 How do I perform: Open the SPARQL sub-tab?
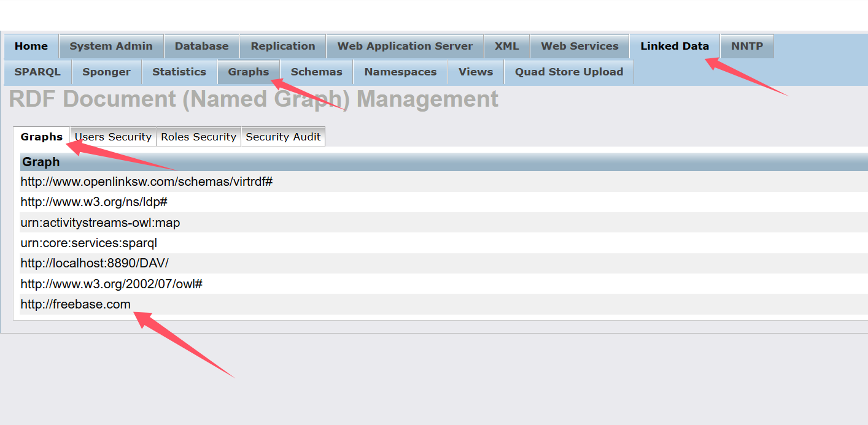point(37,72)
